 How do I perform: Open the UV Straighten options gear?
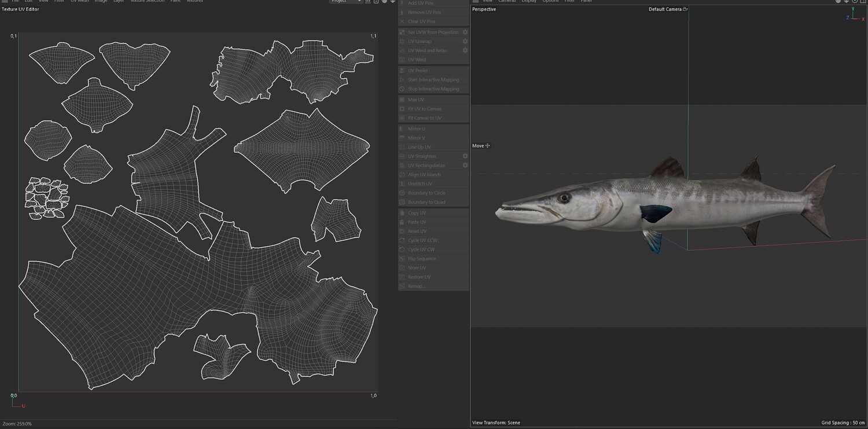pos(465,156)
